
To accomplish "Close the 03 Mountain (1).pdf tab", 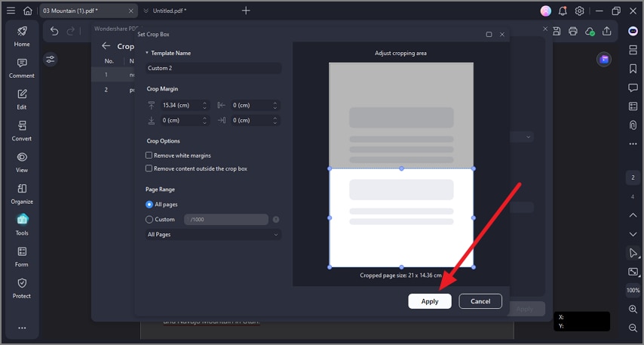I will click(x=130, y=11).
